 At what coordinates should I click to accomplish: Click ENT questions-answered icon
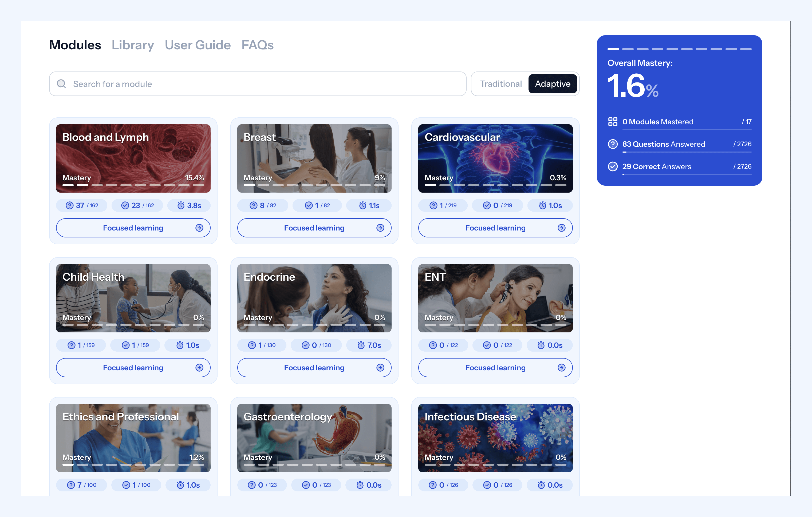[x=433, y=345]
